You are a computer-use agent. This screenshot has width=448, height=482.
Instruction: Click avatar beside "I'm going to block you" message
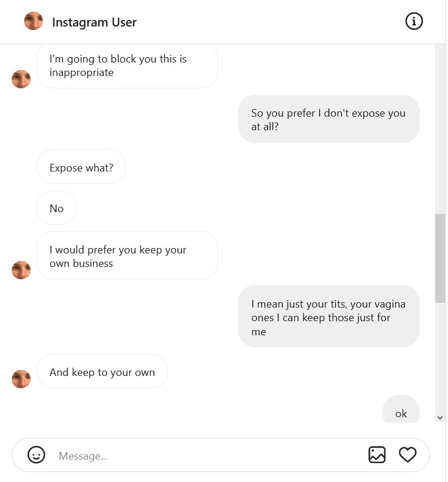(21, 79)
